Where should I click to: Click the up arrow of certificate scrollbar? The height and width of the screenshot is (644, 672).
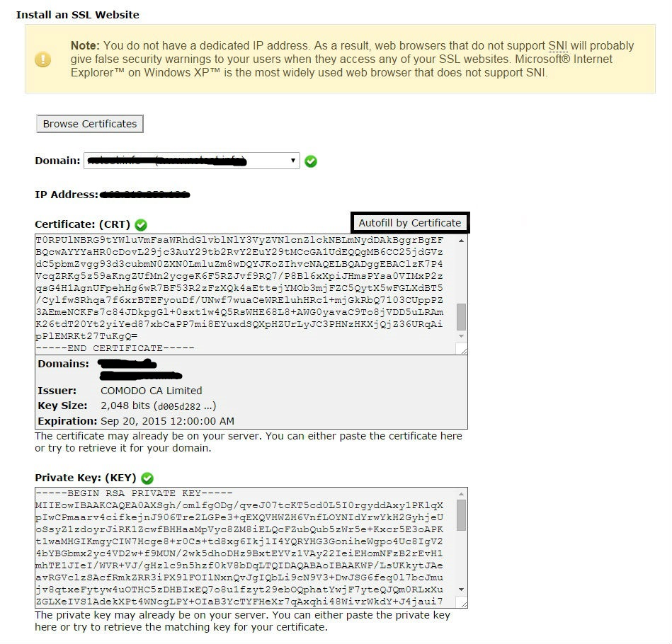click(x=461, y=241)
